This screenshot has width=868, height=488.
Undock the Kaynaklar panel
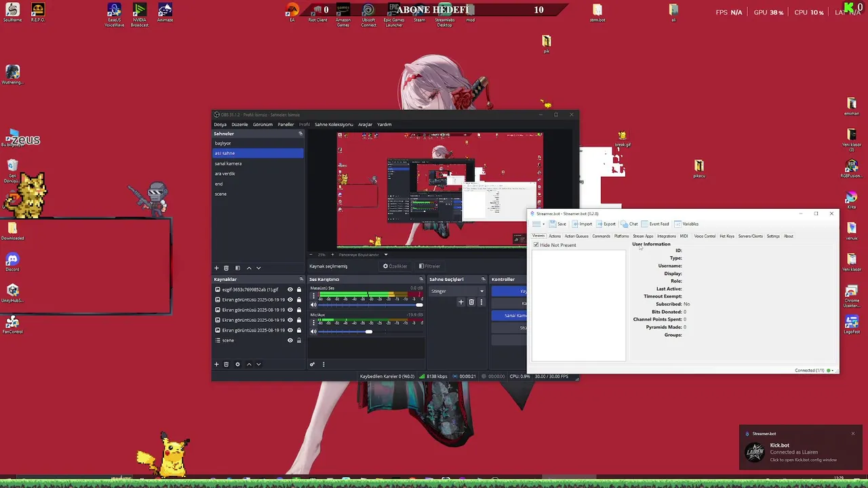point(301,279)
